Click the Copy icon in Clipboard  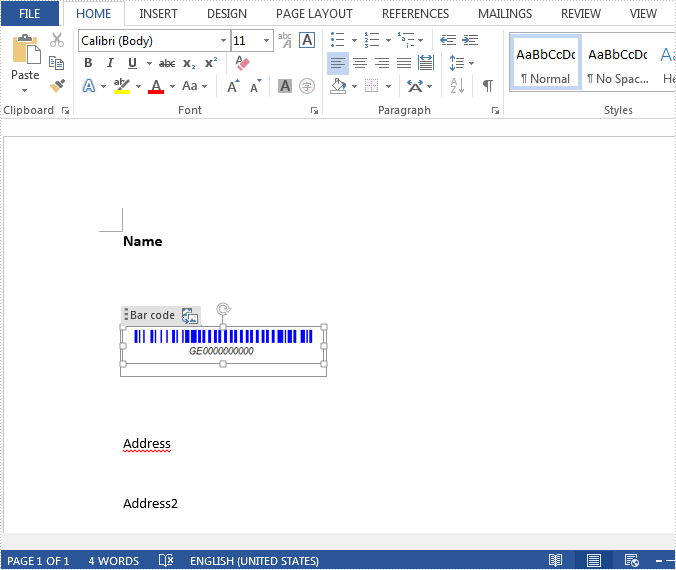coord(56,63)
